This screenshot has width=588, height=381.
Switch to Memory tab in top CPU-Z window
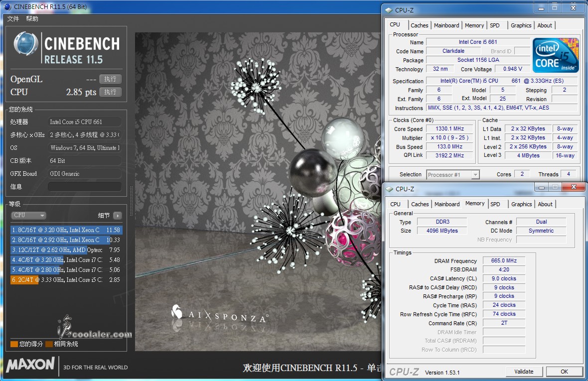(474, 25)
